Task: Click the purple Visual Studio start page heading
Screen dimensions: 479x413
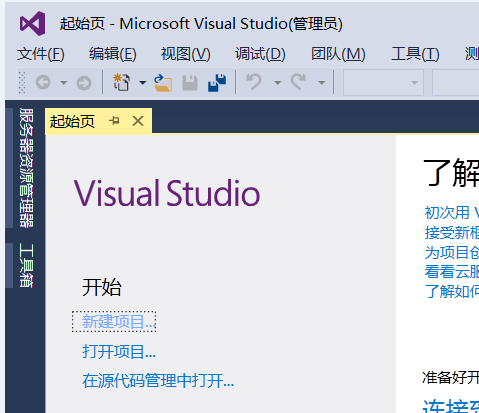Action: 167,193
